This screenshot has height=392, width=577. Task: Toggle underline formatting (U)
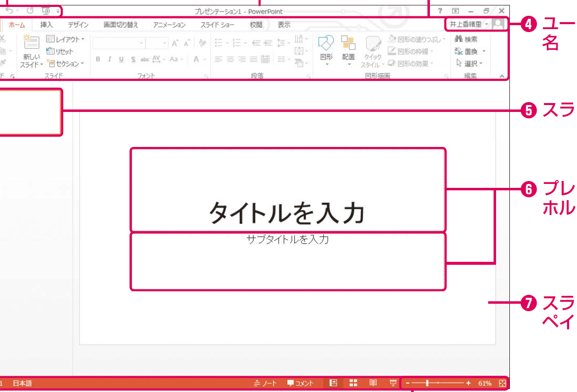tap(121, 59)
